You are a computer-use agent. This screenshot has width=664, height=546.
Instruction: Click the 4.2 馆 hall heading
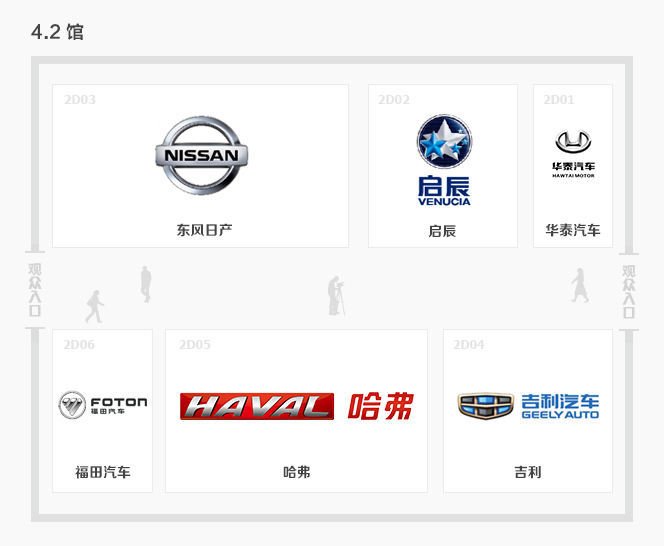pos(57,32)
